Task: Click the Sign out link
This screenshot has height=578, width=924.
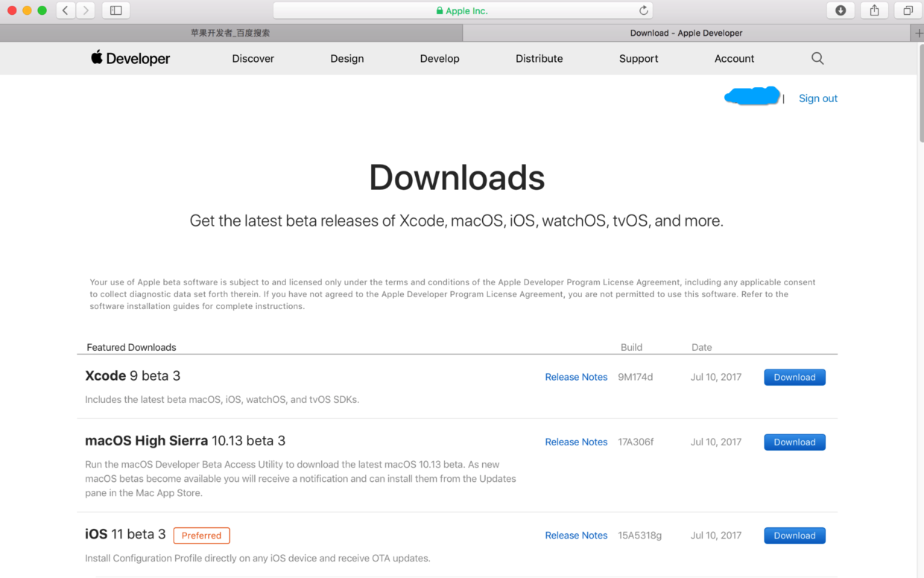Action: (x=818, y=98)
